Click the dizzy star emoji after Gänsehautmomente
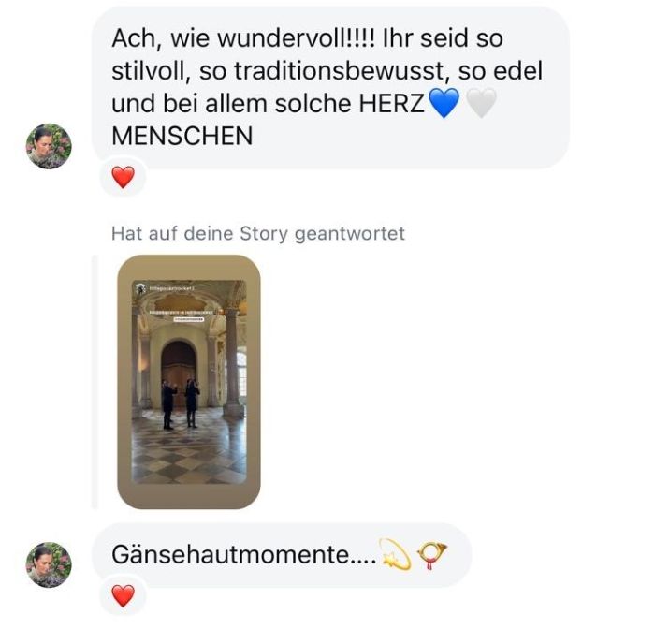The height and width of the screenshot is (644, 655). tap(395, 554)
